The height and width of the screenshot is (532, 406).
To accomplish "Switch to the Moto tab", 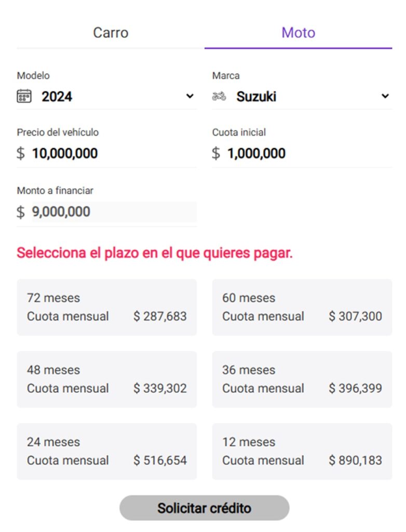I will 297,32.
